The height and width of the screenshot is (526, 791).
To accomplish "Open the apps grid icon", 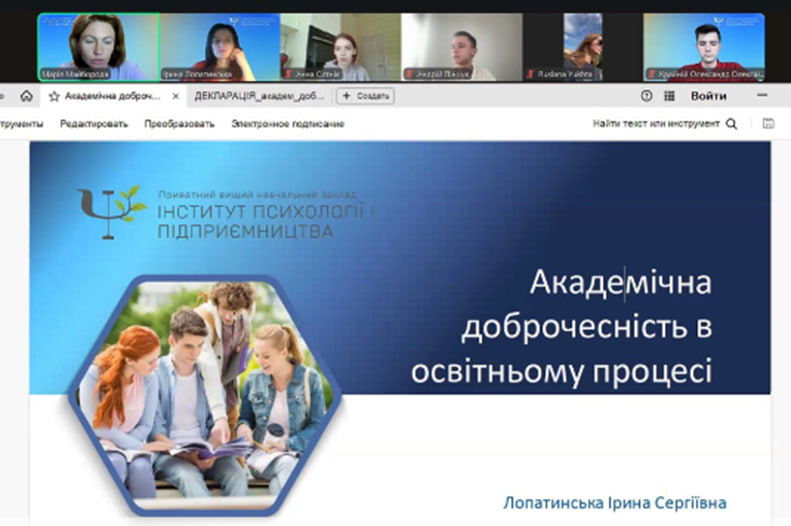I will tap(668, 96).
